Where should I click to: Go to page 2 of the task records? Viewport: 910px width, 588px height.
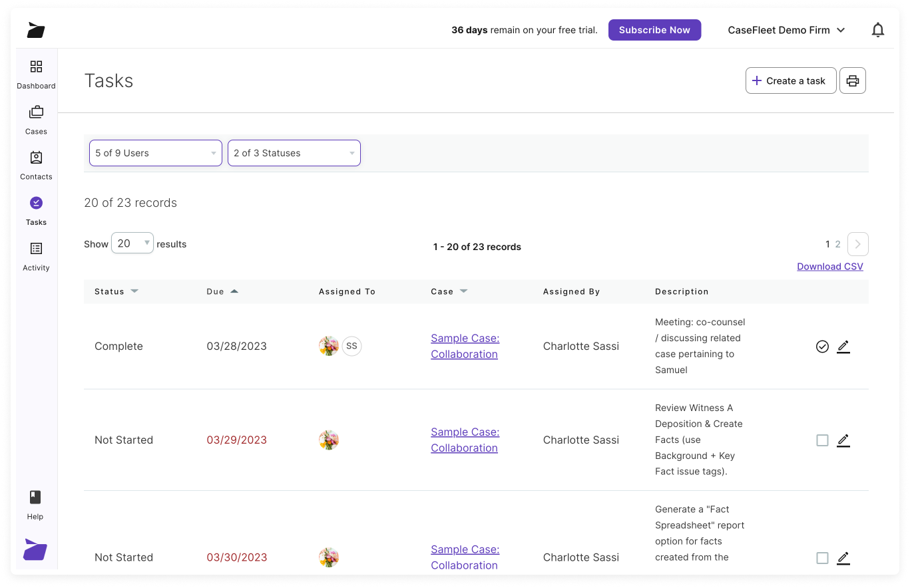[837, 243]
